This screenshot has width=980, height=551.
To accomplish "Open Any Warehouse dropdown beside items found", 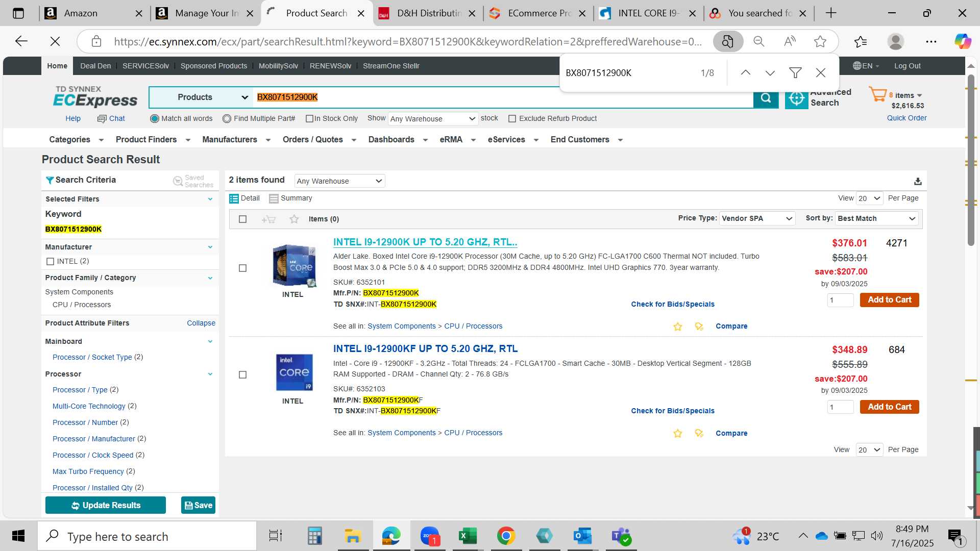I will [339, 181].
